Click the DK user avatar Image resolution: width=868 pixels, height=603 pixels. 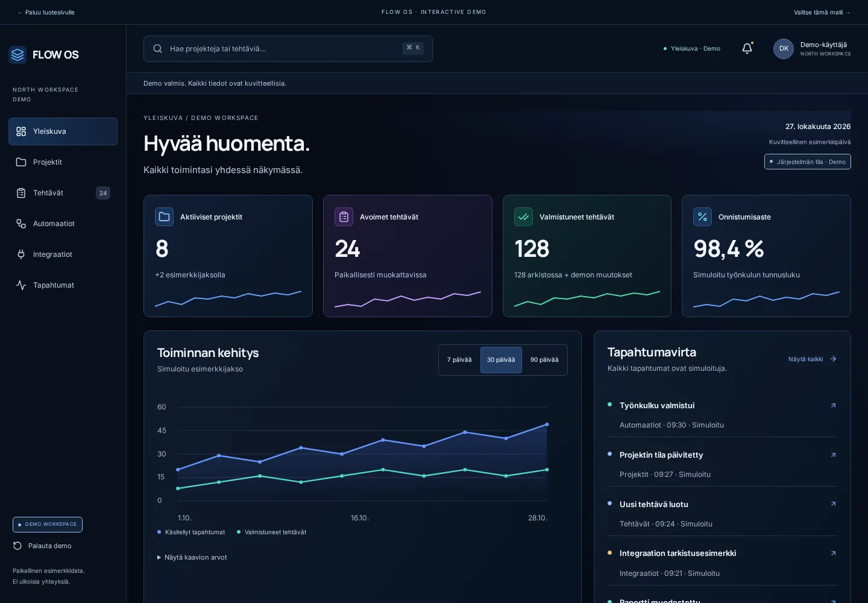tap(784, 49)
